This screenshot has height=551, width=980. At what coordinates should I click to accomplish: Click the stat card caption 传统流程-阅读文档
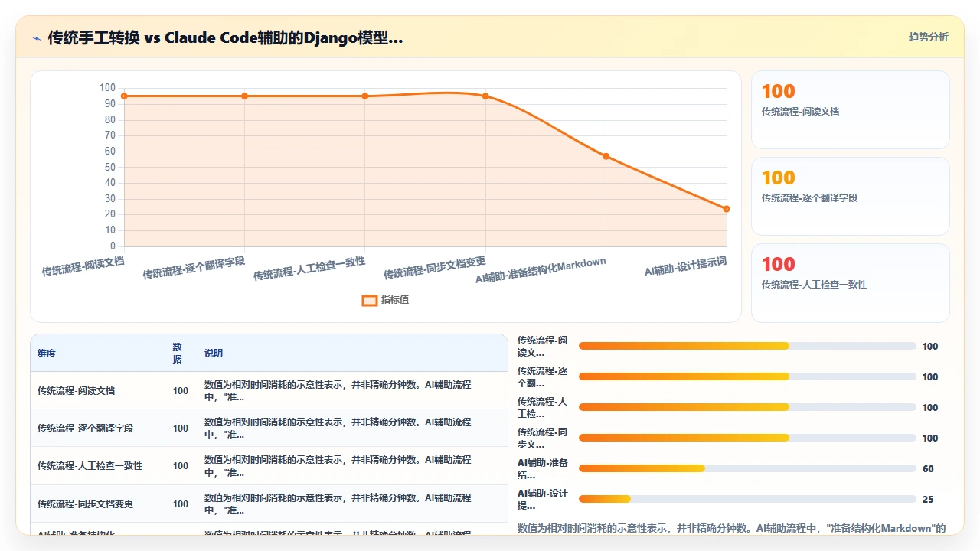click(800, 112)
